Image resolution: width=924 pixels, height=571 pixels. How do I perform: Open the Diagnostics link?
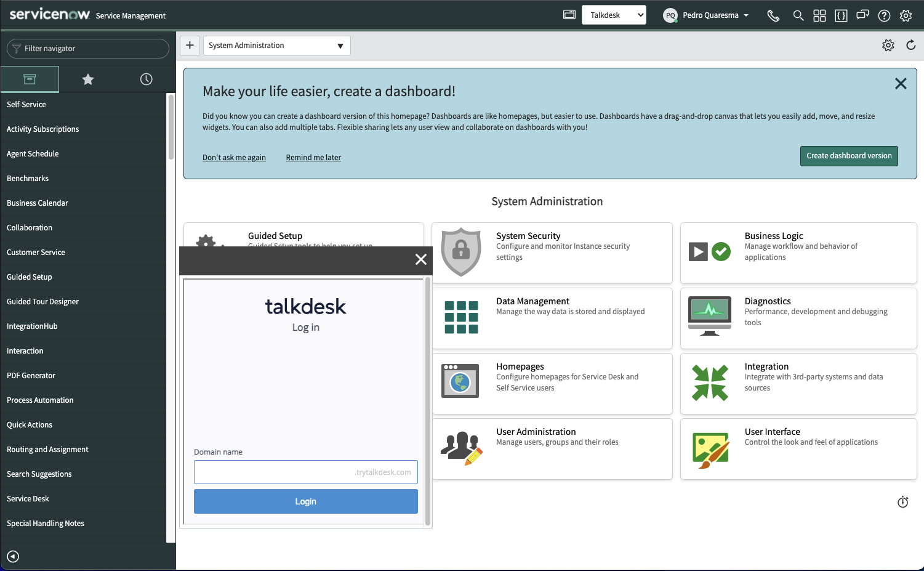768,301
